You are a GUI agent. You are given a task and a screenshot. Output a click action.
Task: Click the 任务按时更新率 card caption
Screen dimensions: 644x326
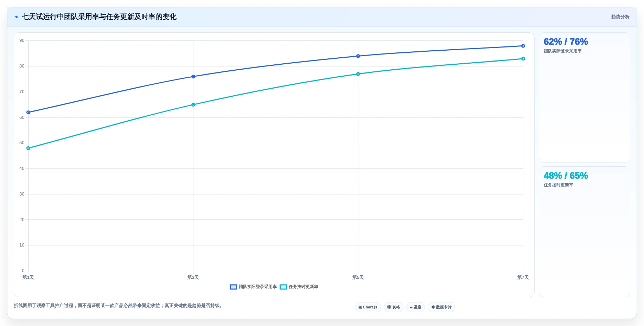point(558,185)
